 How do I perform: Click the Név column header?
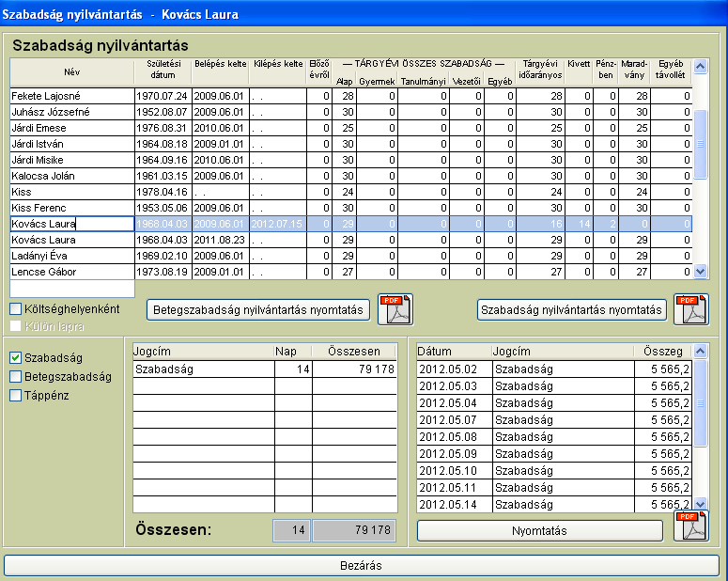(x=72, y=72)
